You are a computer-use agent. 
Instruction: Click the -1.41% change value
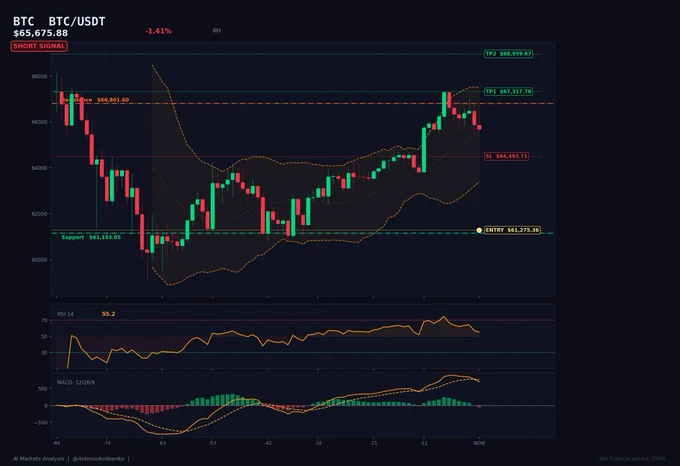point(158,31)
